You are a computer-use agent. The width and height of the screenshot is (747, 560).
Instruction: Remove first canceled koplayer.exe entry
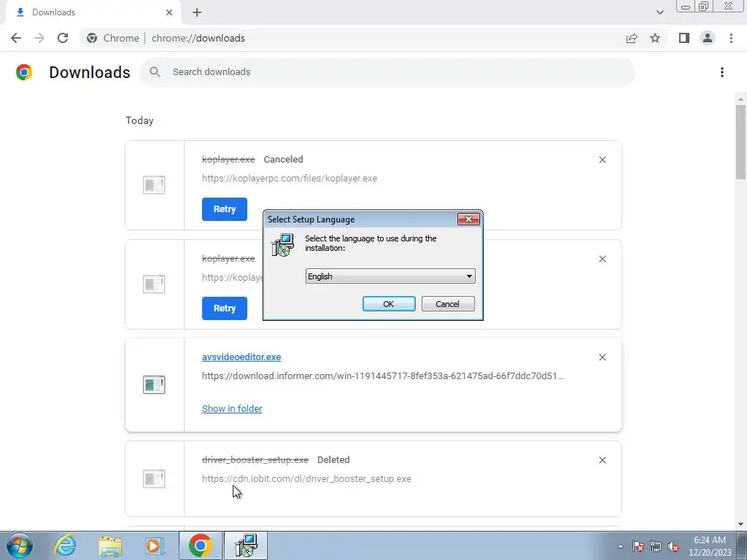[602, 160]
